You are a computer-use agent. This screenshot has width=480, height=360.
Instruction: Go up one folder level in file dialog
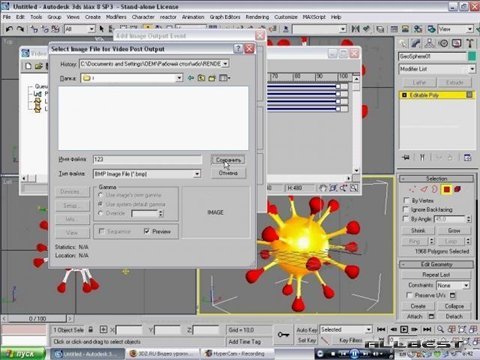tap(201, 78)
